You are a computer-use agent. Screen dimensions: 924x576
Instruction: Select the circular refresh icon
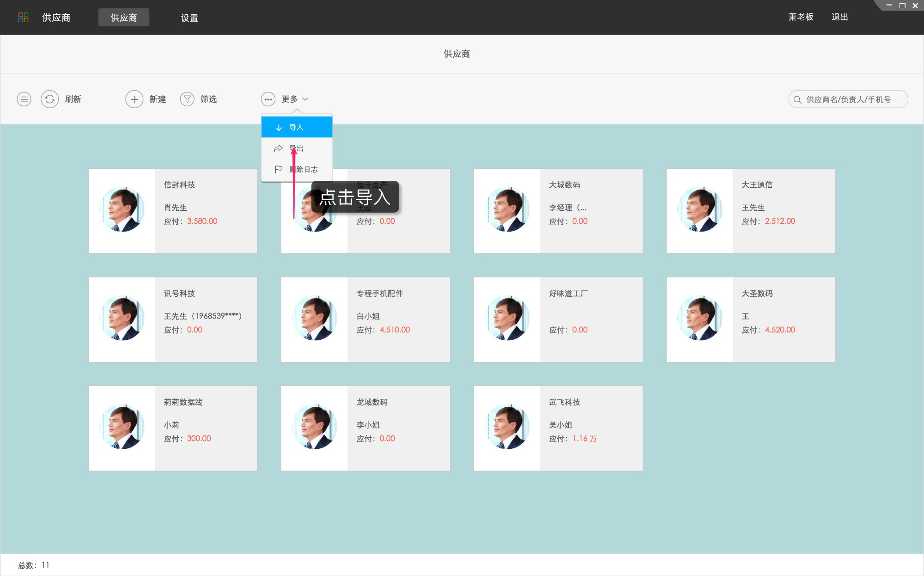(x=49, y=99)
